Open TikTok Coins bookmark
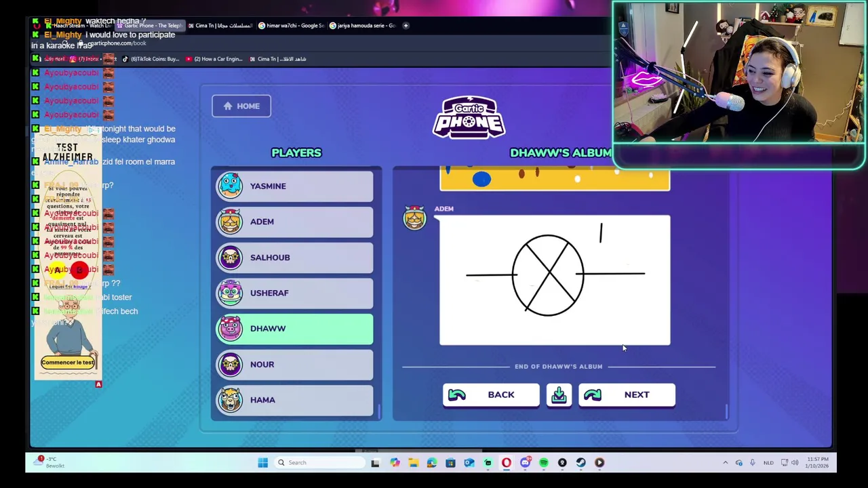Image resolution: width=868 pixels, height=488 pixels. [x=151, y=59]
